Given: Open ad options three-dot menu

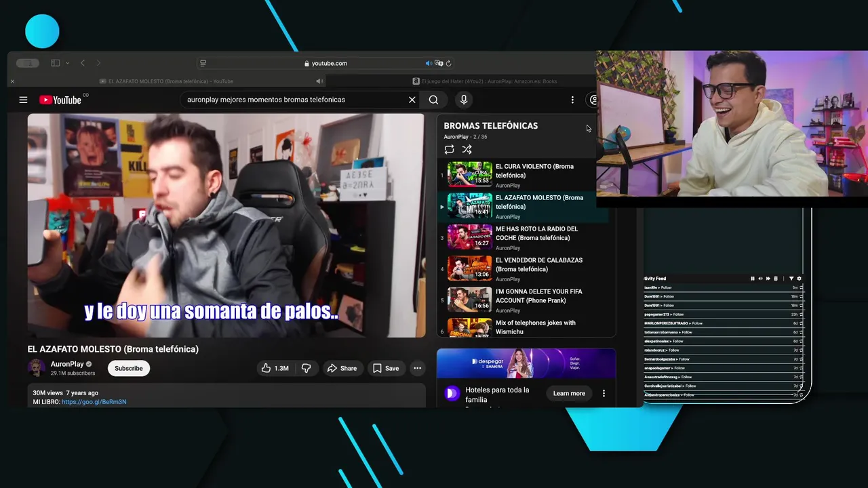Looking at the screenshot, I should [604, 393].
